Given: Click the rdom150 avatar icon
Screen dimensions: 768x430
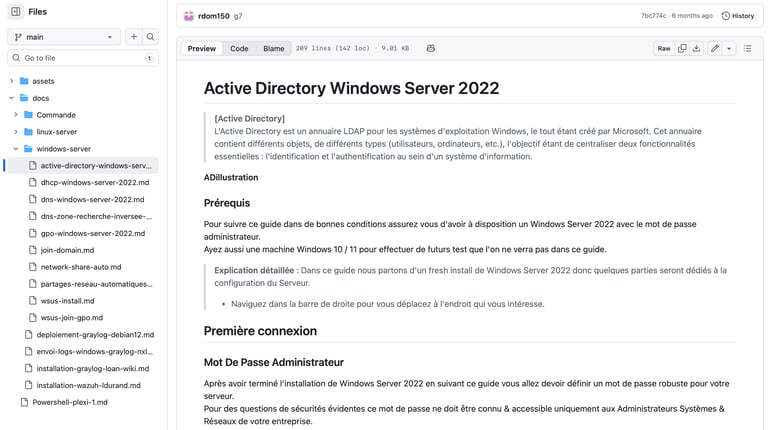Looking at the screenshot, I should 189,16.
